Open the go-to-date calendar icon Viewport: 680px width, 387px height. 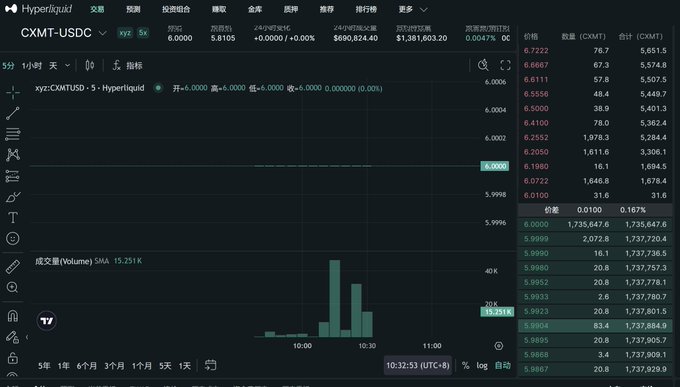coord(210,365)
